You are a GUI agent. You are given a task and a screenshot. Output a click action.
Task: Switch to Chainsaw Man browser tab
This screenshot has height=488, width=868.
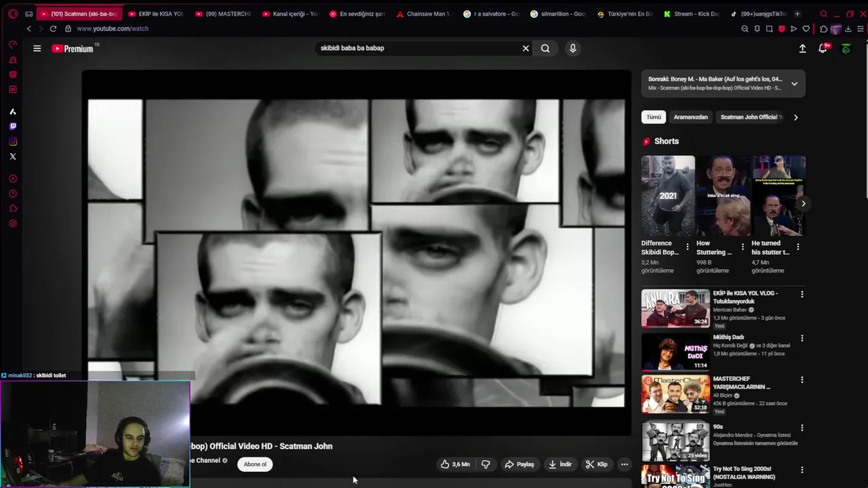pyautogui.click(x=424, y=14)
